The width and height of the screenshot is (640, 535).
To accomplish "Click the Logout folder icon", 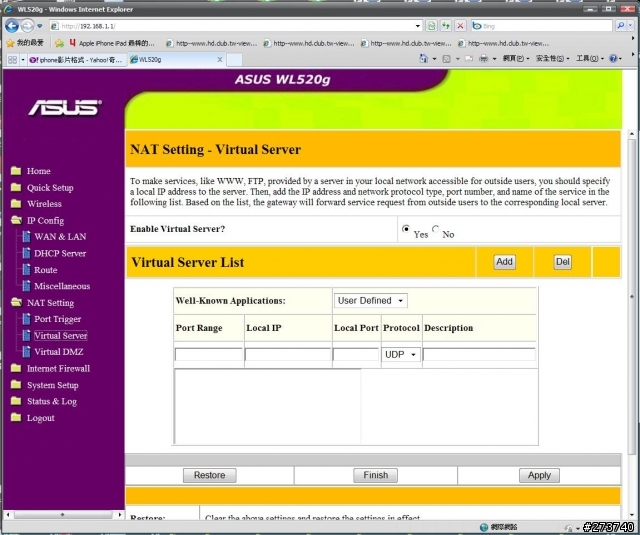I will pyautogui.click(x=16, y=417).
